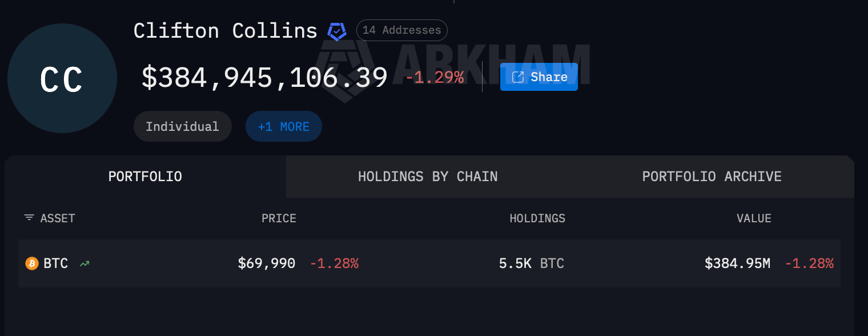Select the BTC ticker label
The height and width of the screenshot is (336, 868).
pyautogui.click(x=56, y=263)
